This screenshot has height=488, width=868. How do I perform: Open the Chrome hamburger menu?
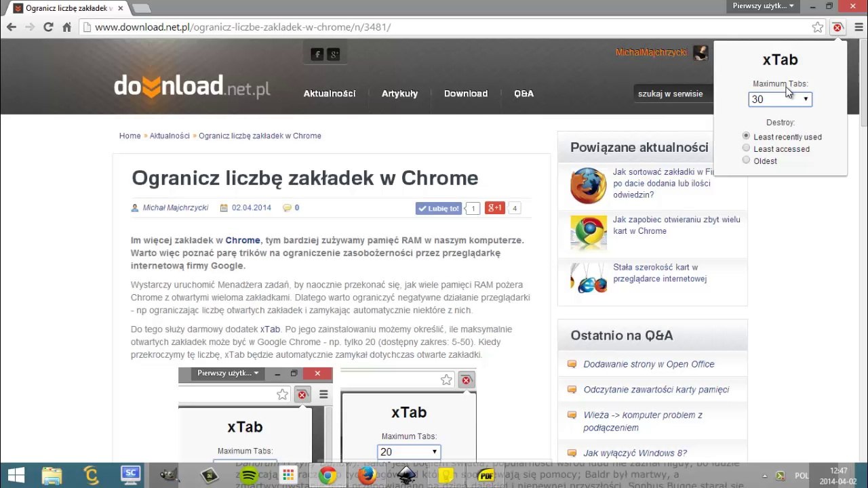tap(858, 27)
